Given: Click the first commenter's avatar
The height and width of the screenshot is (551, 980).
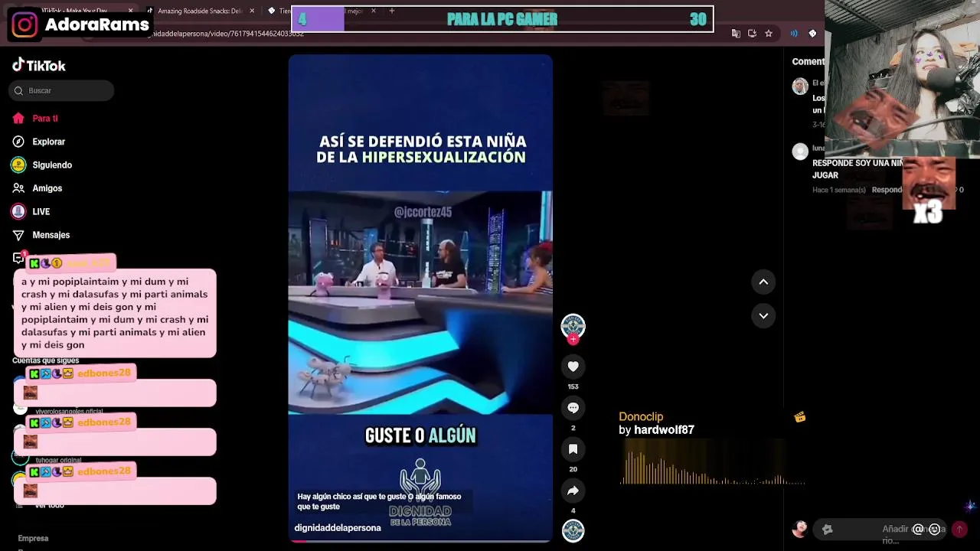Looking at the screenshot, I should (x=800, y=86).
